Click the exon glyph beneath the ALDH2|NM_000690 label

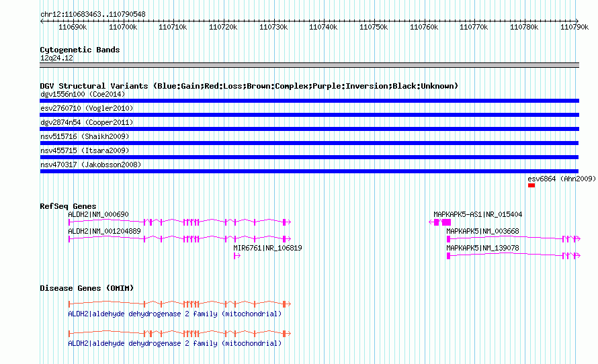click(x=179, y=222)
